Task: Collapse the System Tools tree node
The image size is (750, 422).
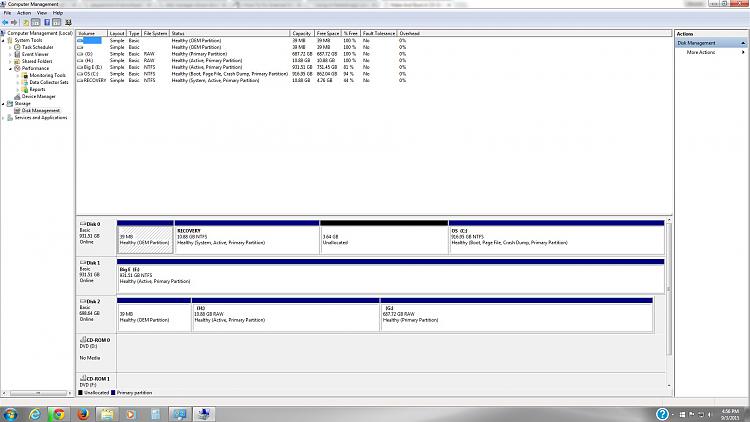Action: (3, 41)
